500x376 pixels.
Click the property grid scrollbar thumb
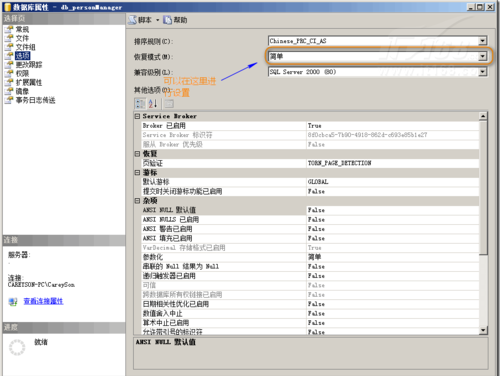coord(483,188)
